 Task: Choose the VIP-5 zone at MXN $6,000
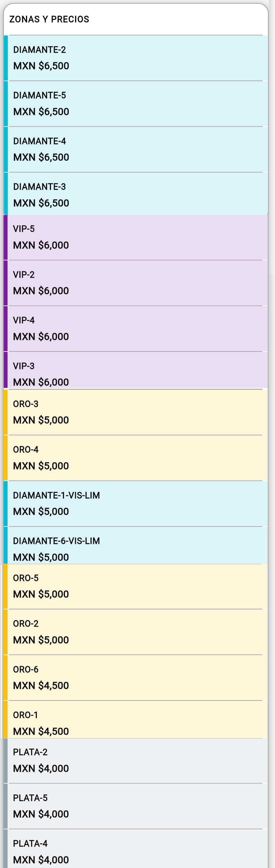click(x=136, y=238)
